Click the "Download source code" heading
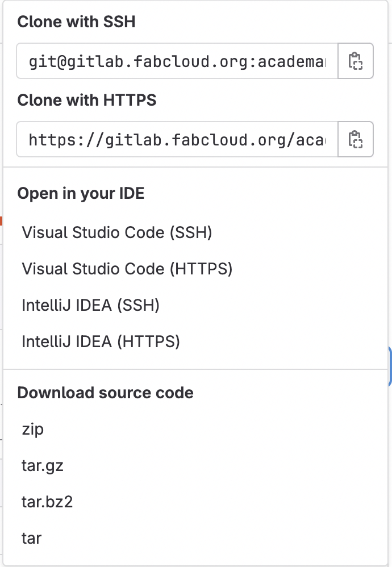Screen dimensions: 392x567 105,393
